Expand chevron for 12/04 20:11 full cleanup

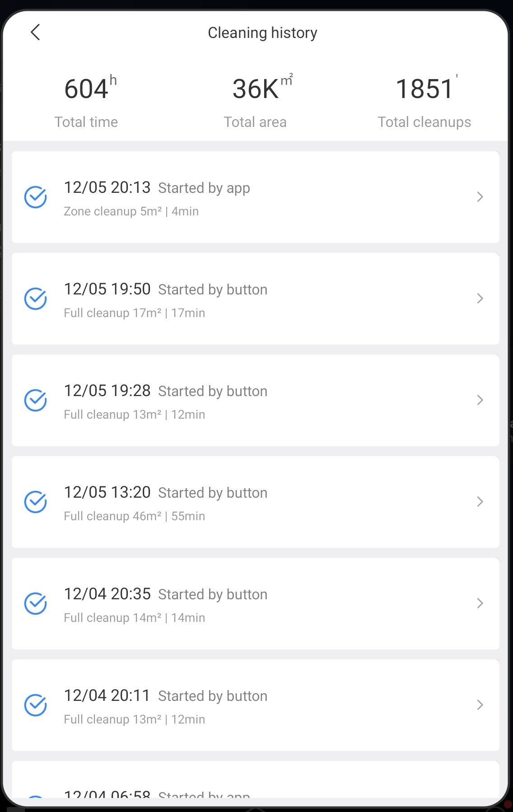tap(480, 705)
